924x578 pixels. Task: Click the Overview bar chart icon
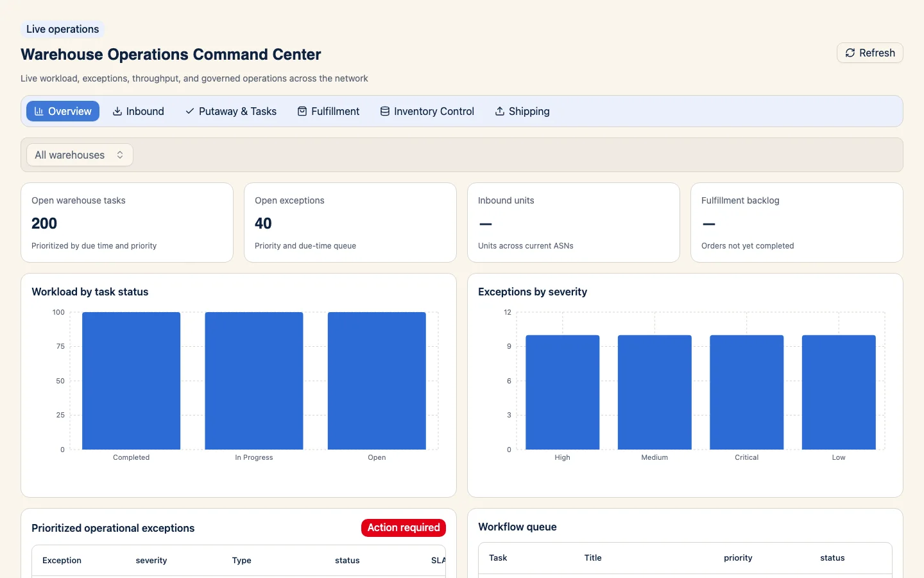(x=39, y=111)
